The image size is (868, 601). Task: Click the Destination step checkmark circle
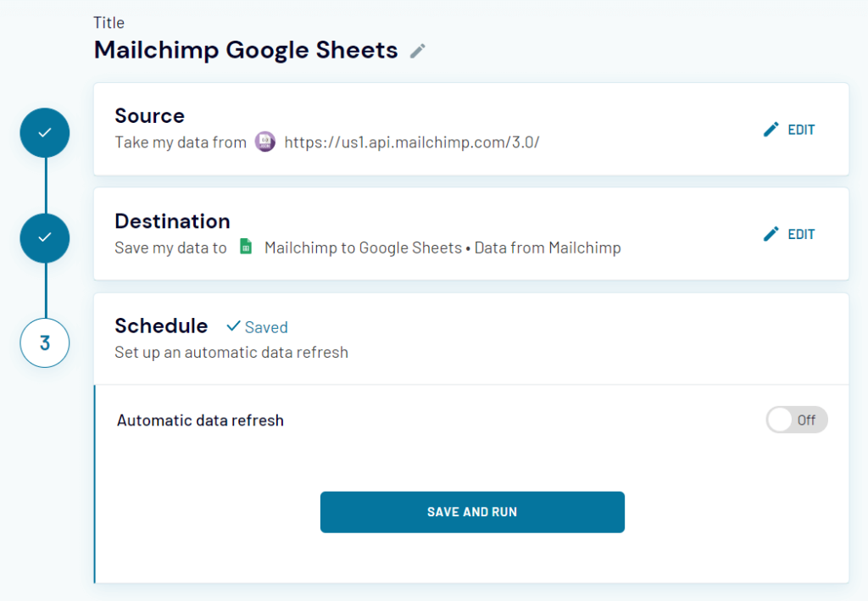click(45, 237)
